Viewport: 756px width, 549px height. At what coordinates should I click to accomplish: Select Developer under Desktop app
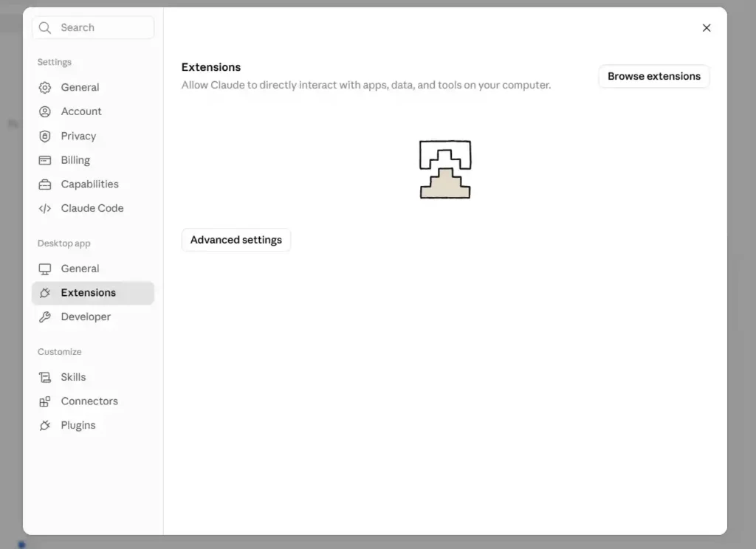92,317
